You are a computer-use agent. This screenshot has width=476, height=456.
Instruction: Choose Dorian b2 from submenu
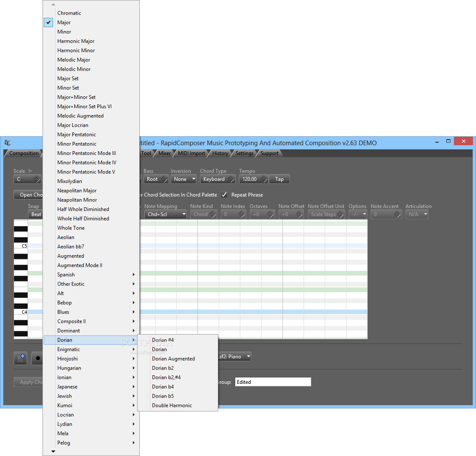(178, 368)
